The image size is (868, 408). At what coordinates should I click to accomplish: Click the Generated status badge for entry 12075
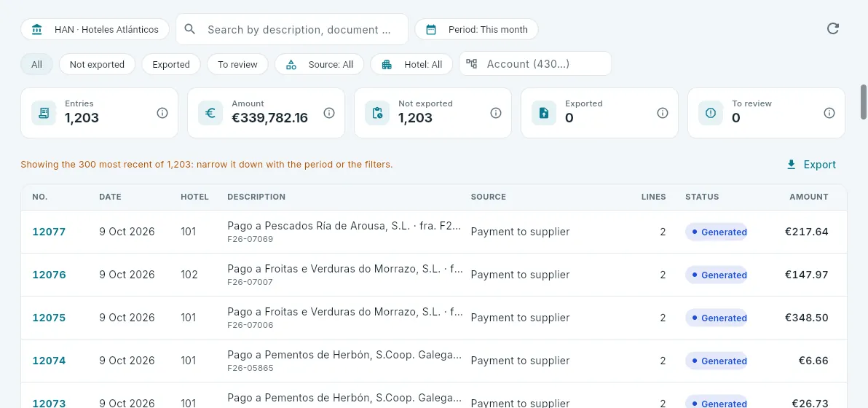click(x=717, y=318)
